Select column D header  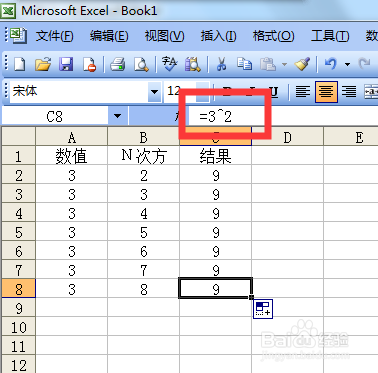point(287,137)
